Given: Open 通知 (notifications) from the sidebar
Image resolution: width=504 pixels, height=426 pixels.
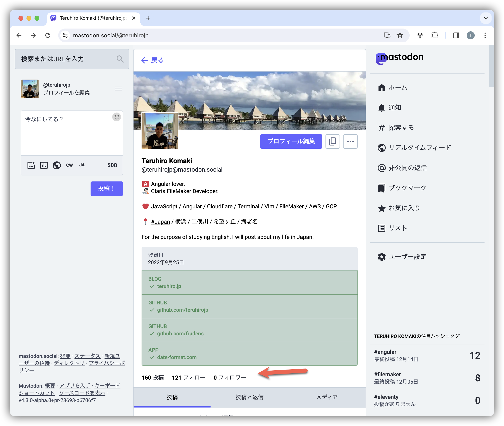Looking at the screenshot, I should (395, 108).
